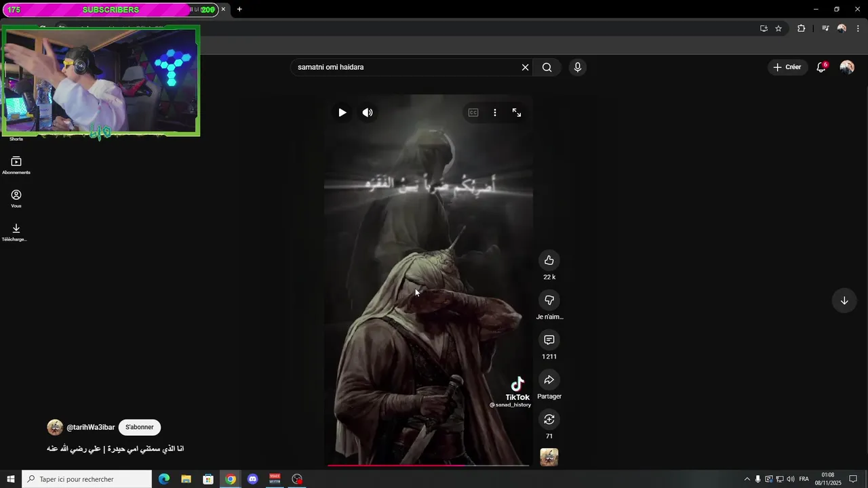Open the Windows Start menu
The height and width of the screenshot is (488, 868).
tap(11, 479)
